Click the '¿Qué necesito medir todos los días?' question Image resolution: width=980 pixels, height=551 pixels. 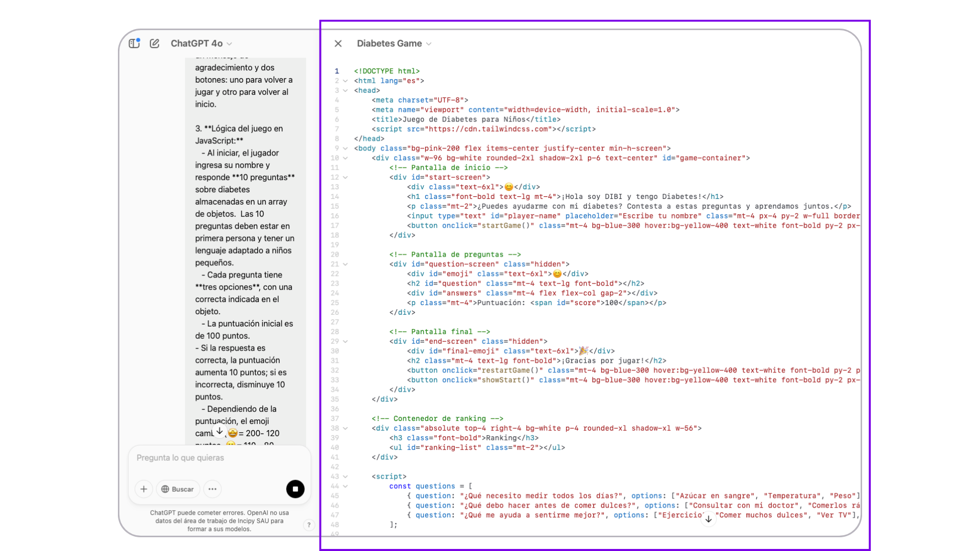pos(541,496)
